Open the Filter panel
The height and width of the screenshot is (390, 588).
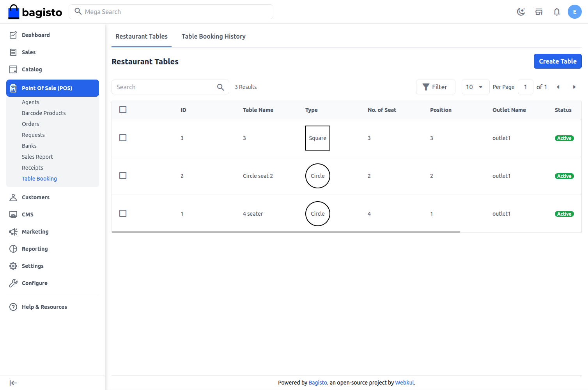coord(436,87)
